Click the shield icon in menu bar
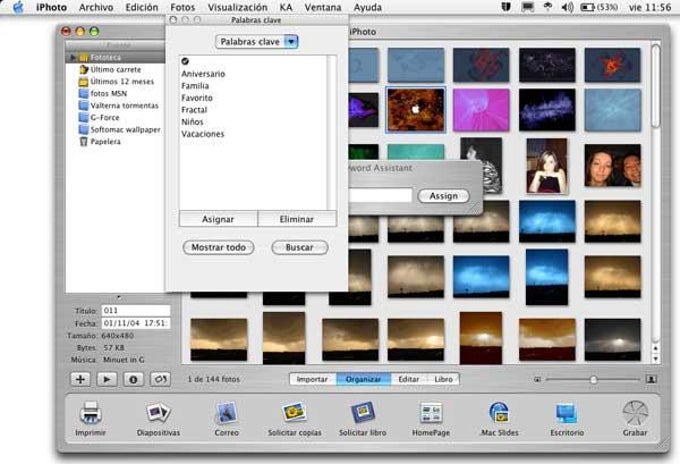680x464 pixels. (506, 7)
